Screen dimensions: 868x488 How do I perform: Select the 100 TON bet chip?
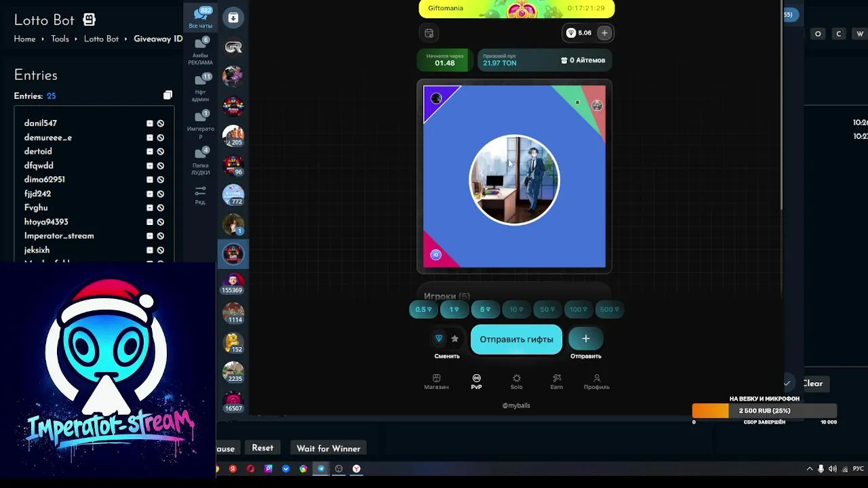point(578,309)
